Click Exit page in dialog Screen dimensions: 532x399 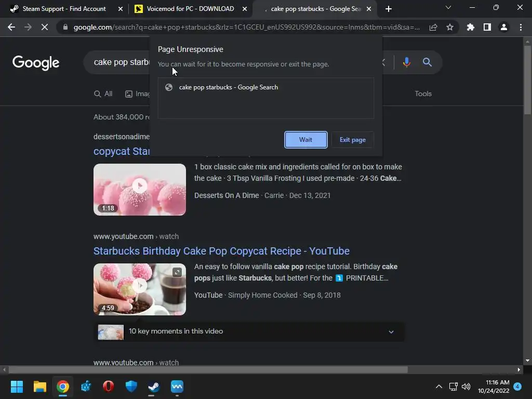pos(353,140)
